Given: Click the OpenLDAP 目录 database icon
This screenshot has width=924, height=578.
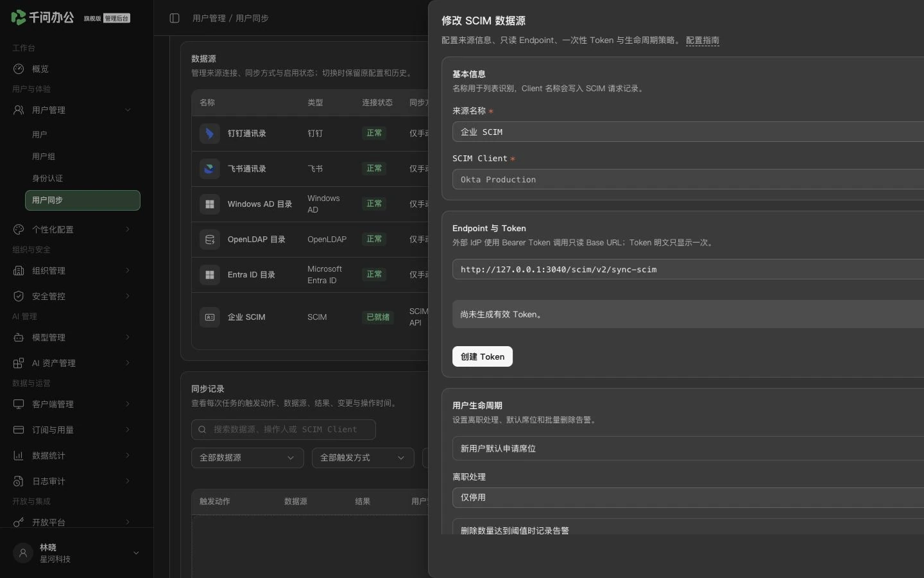Looking at the screenshot, I should (x=210, y=240).
